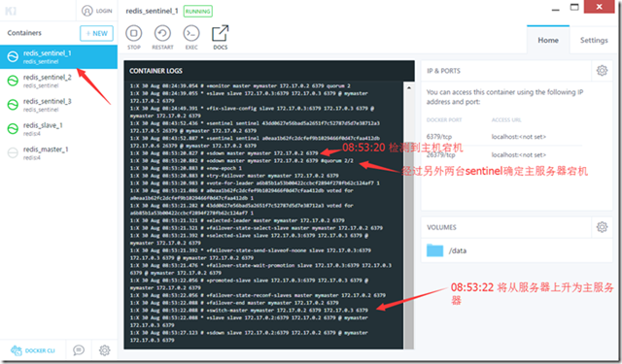Select redis_sentinel_3 container
The height and width of the screenshot is (364, 622).
click(x=58, y=105)
